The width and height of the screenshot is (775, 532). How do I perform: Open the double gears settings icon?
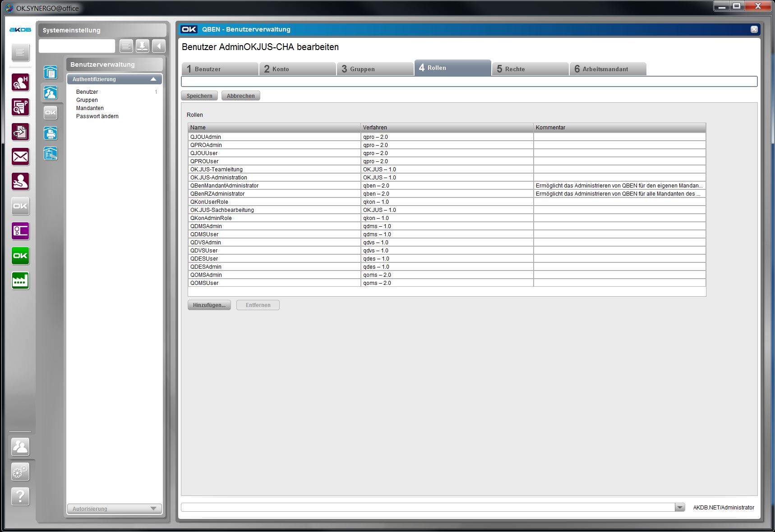tap(20, 472)
